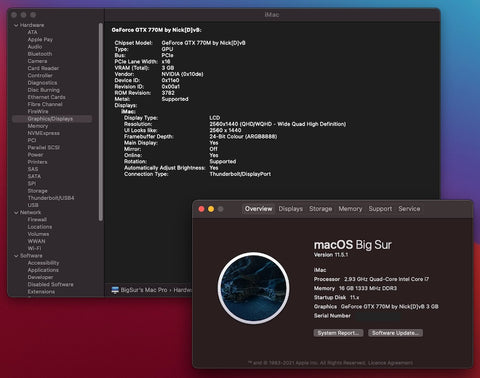Select USB in the sidebar

pos(33,205)
